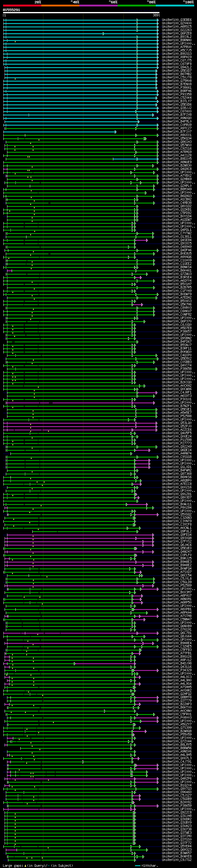
Task: Click the UniRef100_P52588 hit name
Action: pos(177,416)
